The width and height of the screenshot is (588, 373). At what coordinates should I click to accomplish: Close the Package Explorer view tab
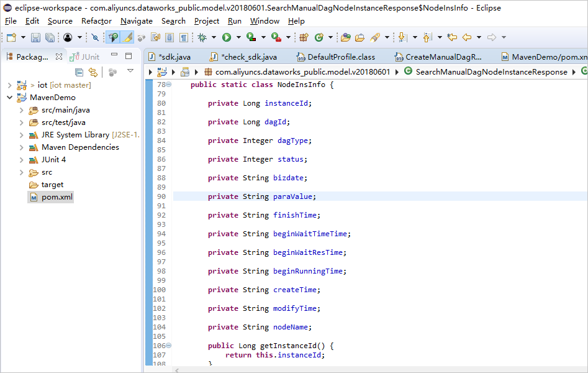59,57
